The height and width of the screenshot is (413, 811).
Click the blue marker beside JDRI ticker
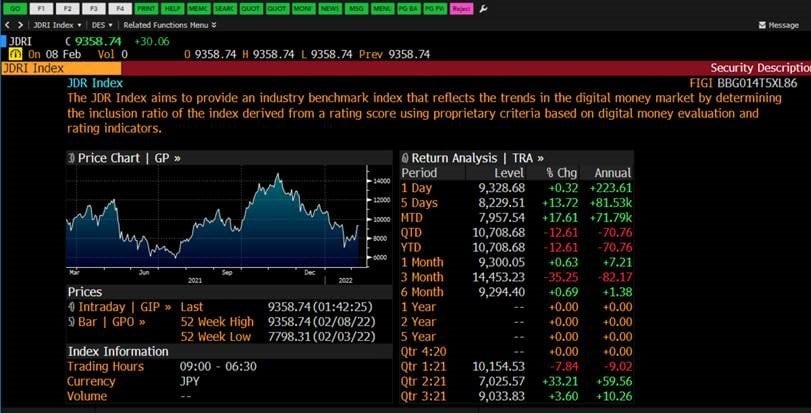(4, 41)
